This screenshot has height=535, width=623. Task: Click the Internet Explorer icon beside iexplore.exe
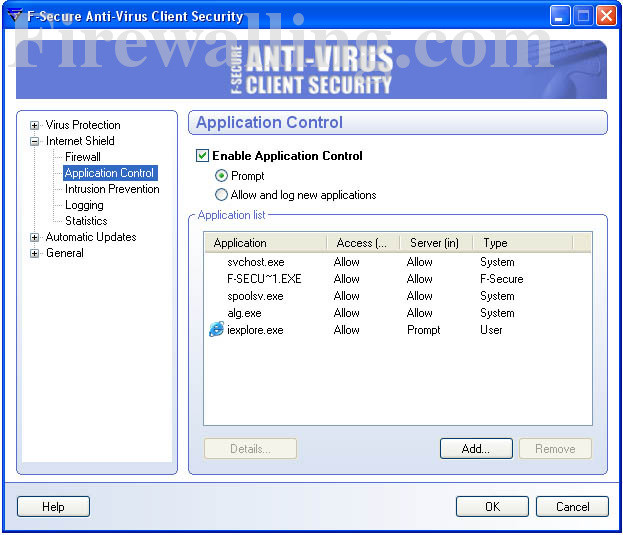point(217,330)
